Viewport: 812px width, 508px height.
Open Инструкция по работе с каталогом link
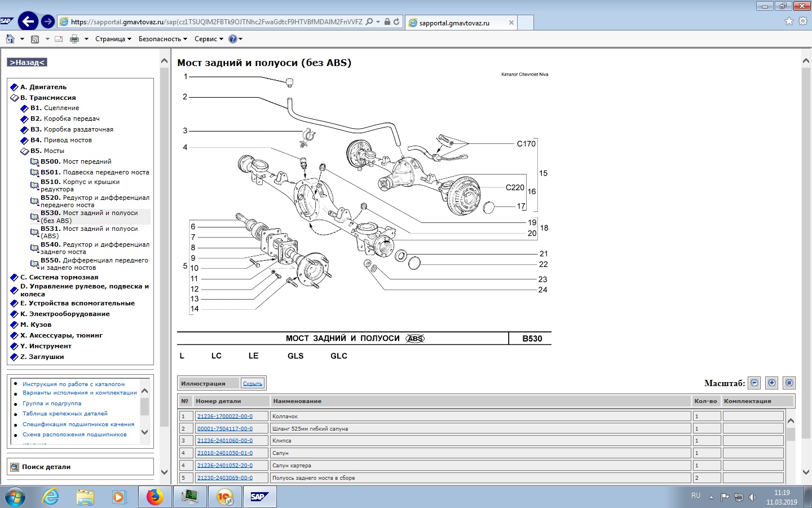click(x=73, y=384)
